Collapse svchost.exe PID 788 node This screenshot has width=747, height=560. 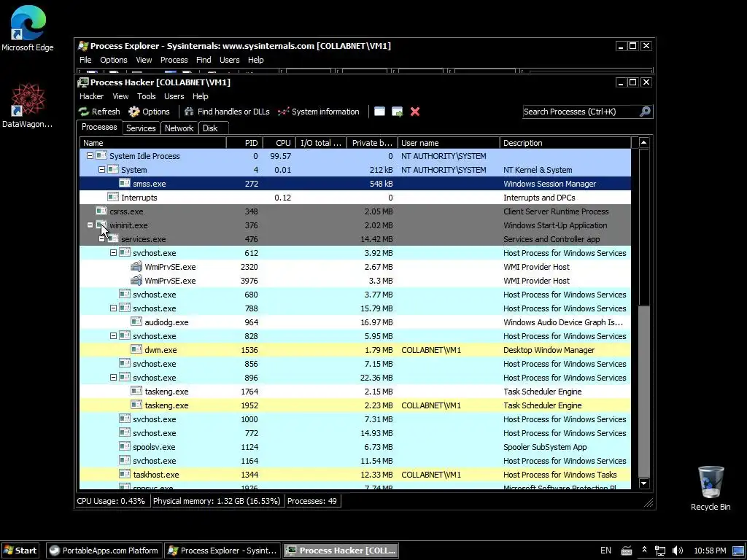[x=113, y=308]
